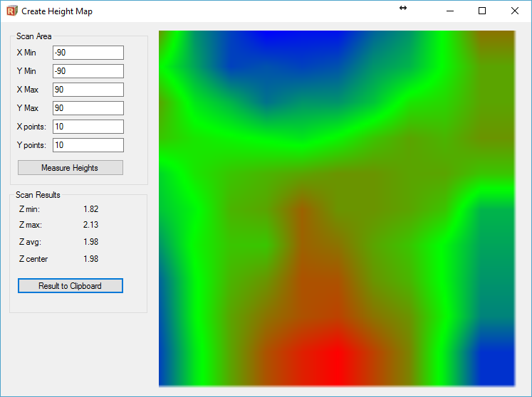532x397 pixels.
Task: Click the Z center label
Action: point(33,259)
